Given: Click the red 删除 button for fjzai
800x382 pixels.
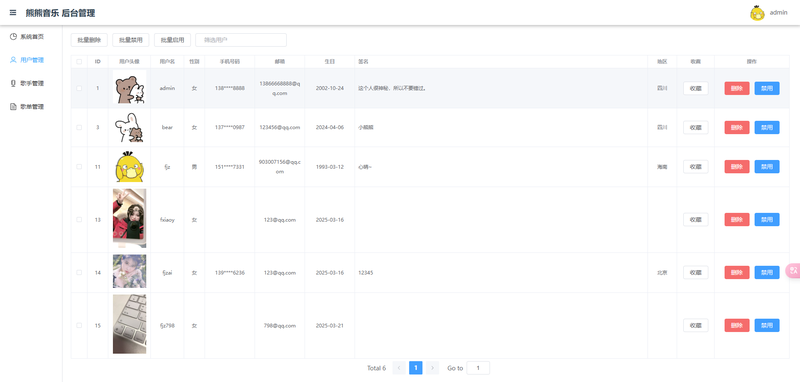Looking at the screenshot, I should pyautogui.click(x=737, y=273).
